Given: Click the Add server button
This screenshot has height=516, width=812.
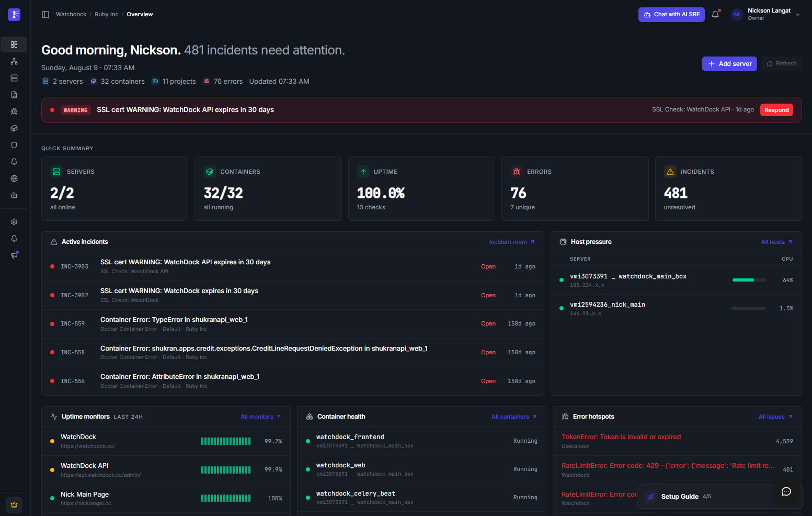Looking at the screenshot, I should click(x=729, y=64).
